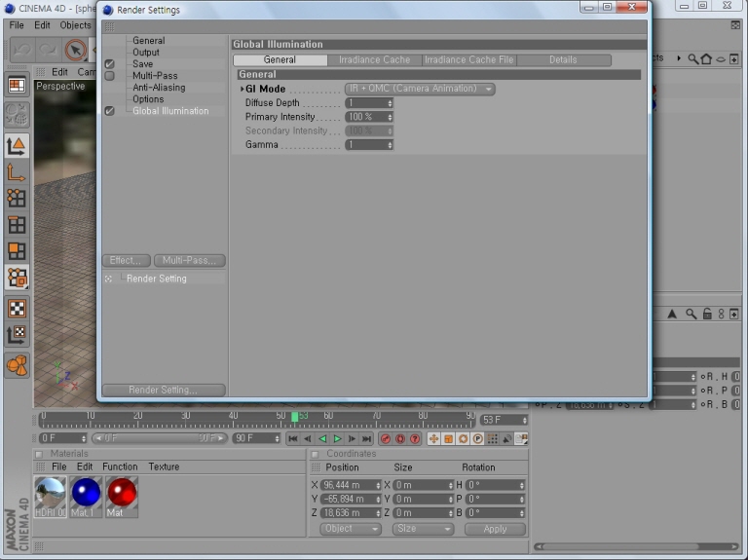Click the Effect... button
Image resolution: width=748 pixels, height=560 pixels.
click(x=127, y=260)
